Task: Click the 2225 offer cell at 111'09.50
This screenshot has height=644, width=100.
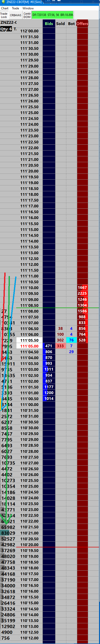Action: point(82,293)
